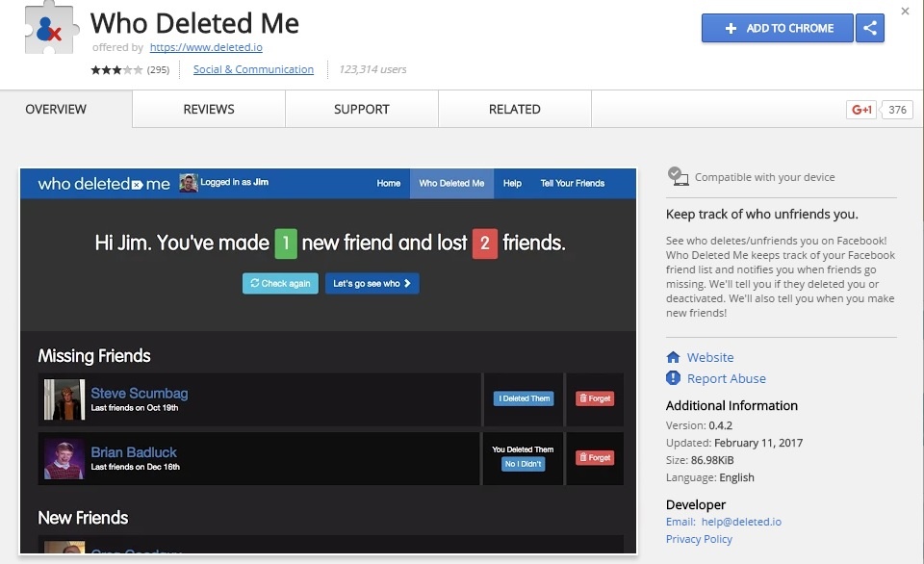Open the Report Abuse link
This screenshot has height=564, width=924.
[x=727, y=378]
